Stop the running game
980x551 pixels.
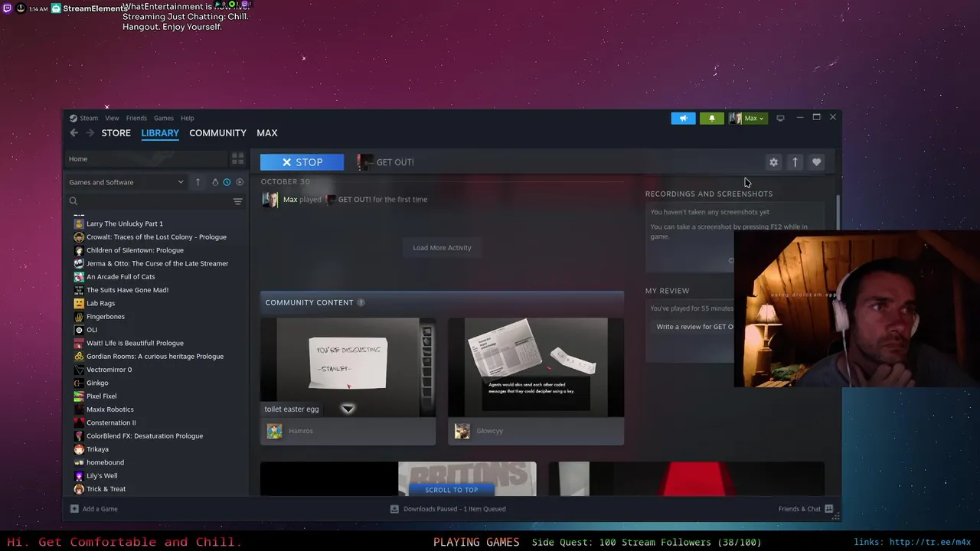[x=302, y=161]
